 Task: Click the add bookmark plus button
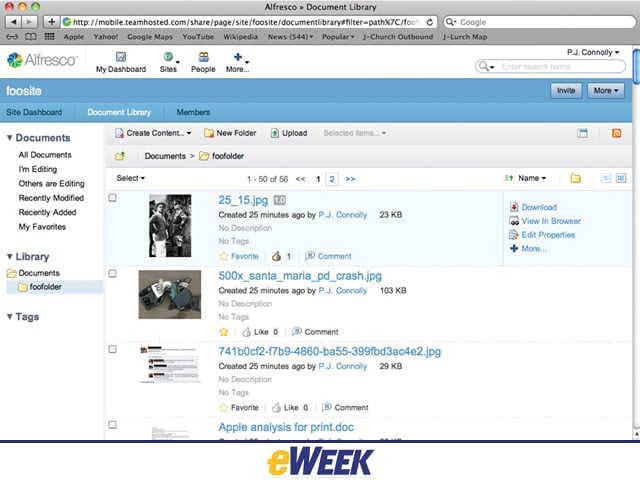(51, 22)
